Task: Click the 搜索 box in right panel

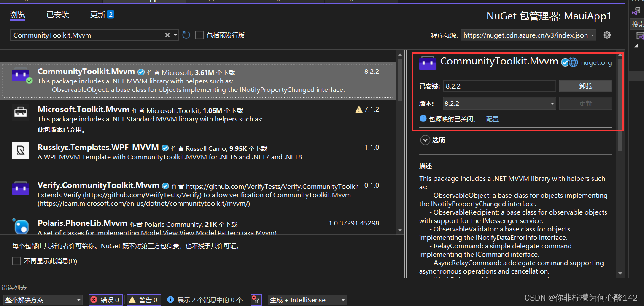Action: click(x=637, y=24)
